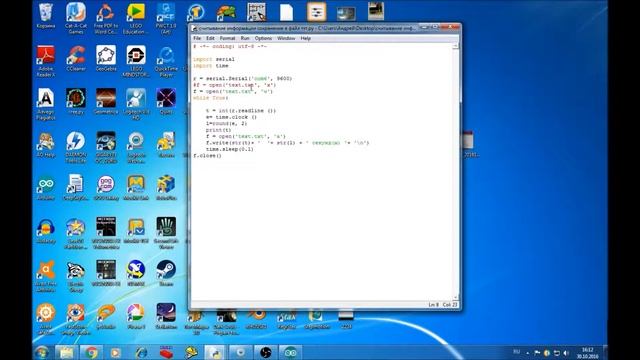Open the Arduino taskbar button
The image size is (640, 360).
[x=290, y=353]
